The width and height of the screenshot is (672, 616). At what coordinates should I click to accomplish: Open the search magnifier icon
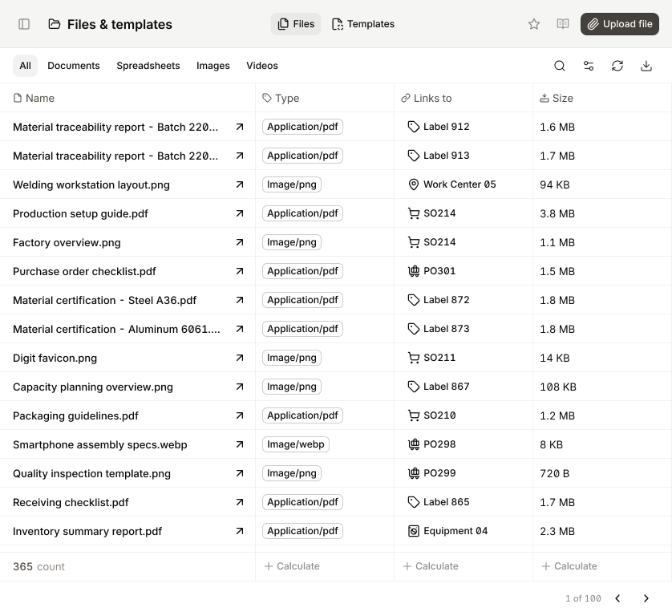(x=559, y=66)
